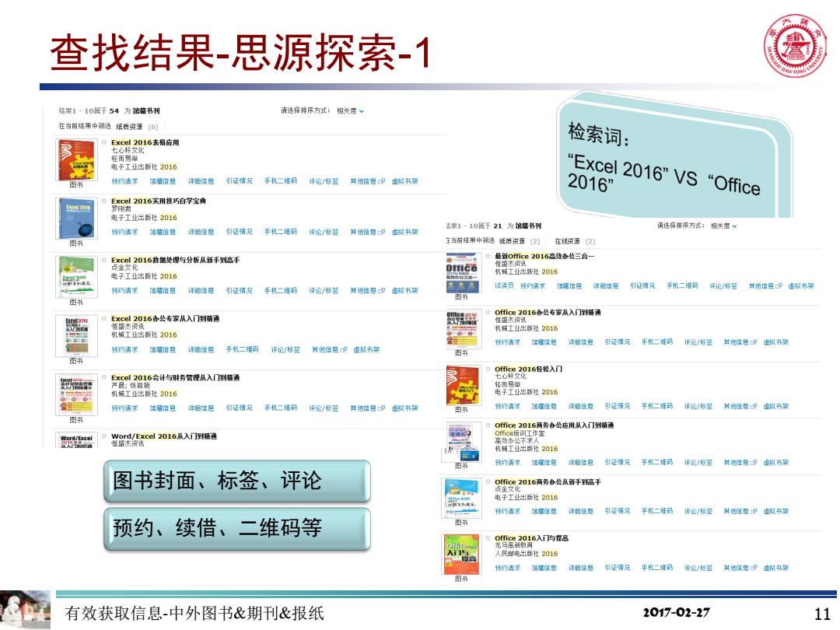Viewport: 840px width, 630px height.
Task: Click 虚拟书架 under Office 2016入门与提高
Action: tap(776, 568)
